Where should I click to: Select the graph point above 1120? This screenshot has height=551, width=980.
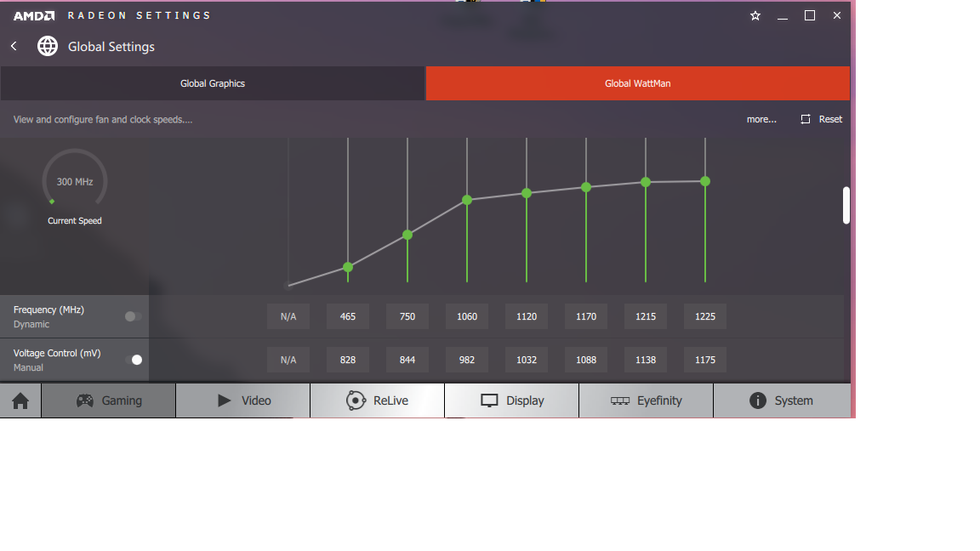pos(527,193)
